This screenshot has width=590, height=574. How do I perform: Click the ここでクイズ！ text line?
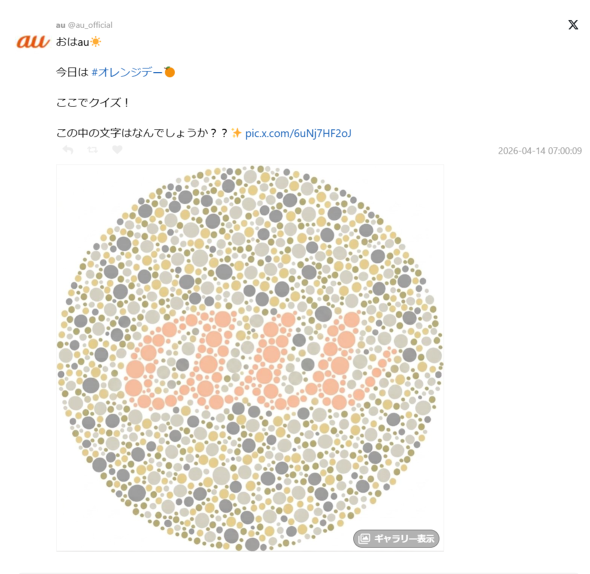[x=93, y=102]
